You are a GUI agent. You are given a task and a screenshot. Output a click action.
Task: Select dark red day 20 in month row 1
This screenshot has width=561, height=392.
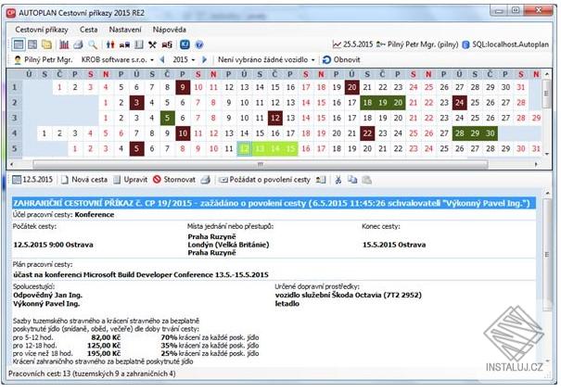[x=352, y=87]
